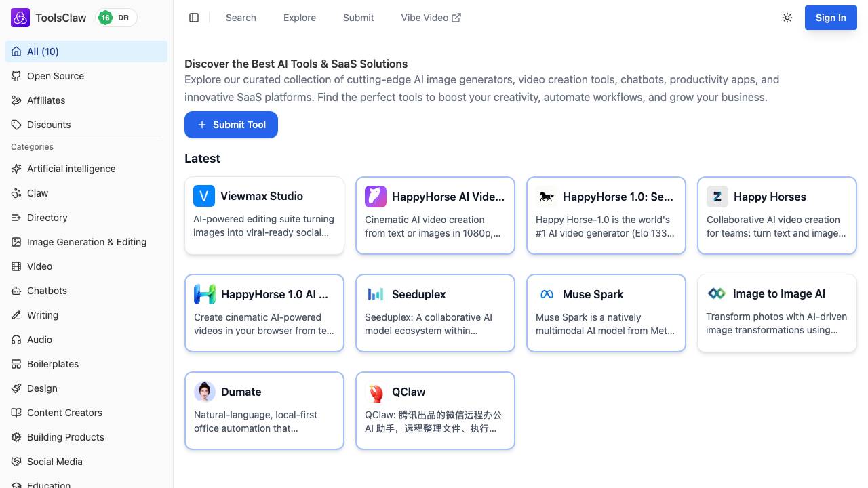Click the HappyHorse AI Video purple icon
The height and width of the screenshot is (488, 868).
[x=376, y=197]
